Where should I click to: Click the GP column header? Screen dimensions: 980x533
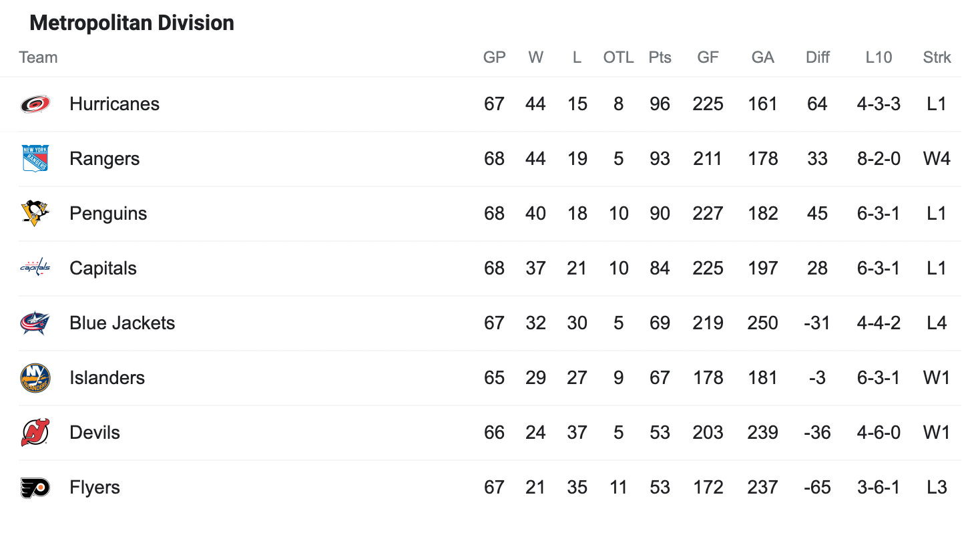495,57
